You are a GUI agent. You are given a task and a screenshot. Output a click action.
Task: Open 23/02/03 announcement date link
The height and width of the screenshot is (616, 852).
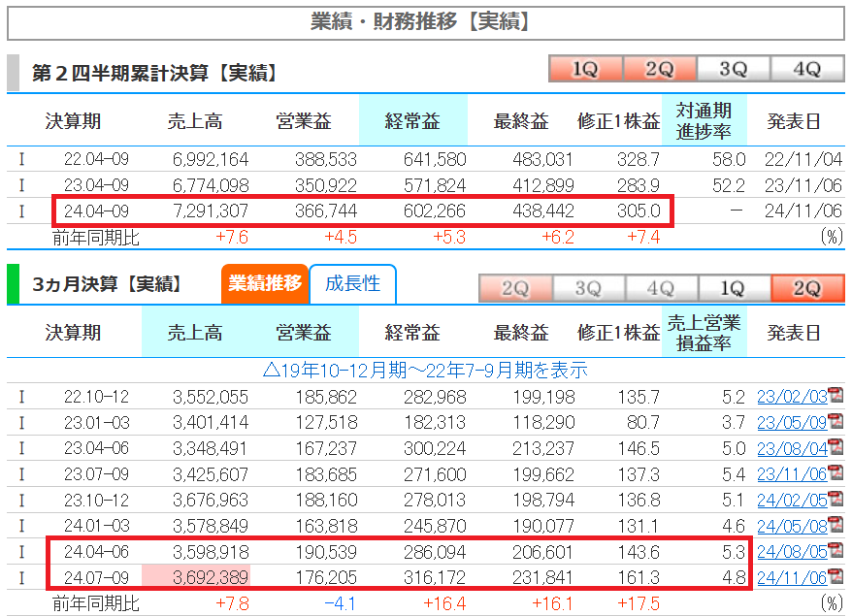coord(792,397)
